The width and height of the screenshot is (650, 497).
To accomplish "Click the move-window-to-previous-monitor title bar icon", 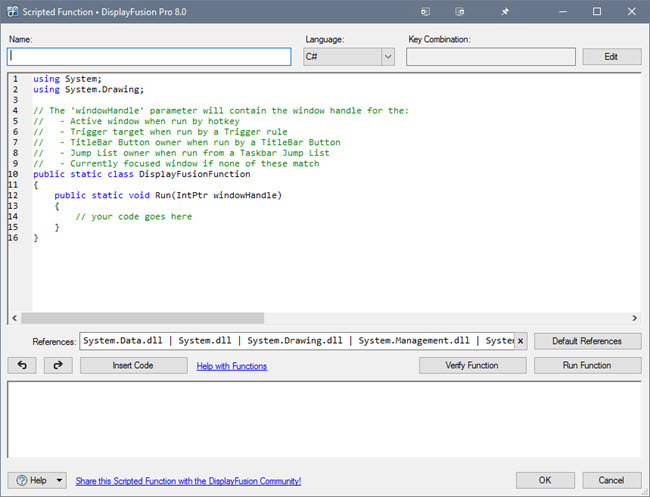I will click(425, 12).
